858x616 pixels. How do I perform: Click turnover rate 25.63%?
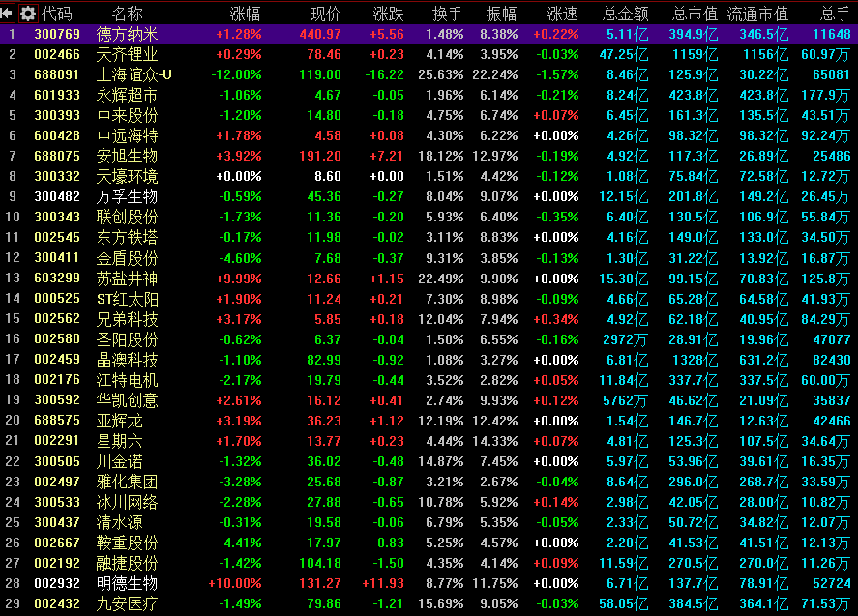tap(441, 74)
